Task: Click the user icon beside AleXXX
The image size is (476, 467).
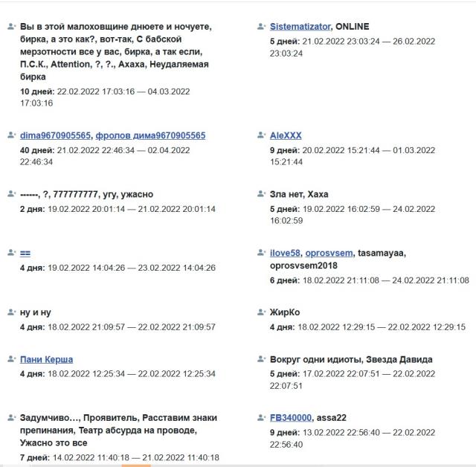Action: [x=261, y=135]
